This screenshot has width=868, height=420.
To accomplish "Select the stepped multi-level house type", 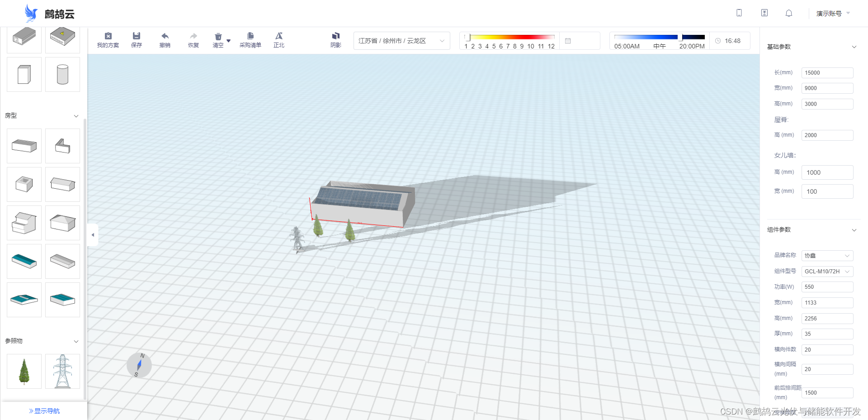I will click(x=24, y=223).
